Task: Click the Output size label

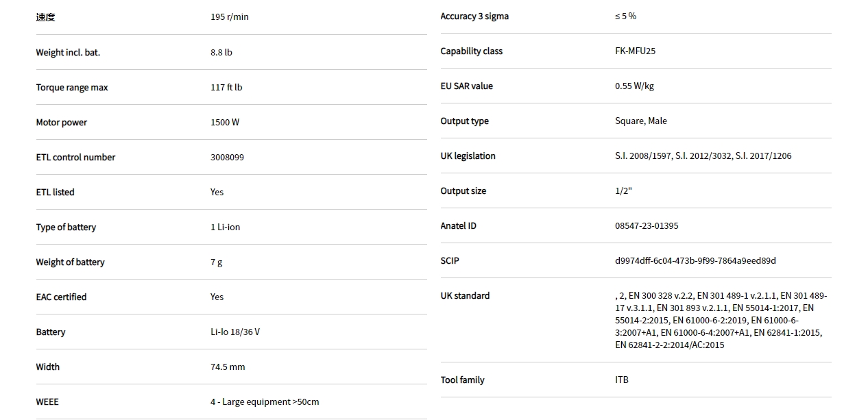Action: pyautogui.click(x=463, y=191)
